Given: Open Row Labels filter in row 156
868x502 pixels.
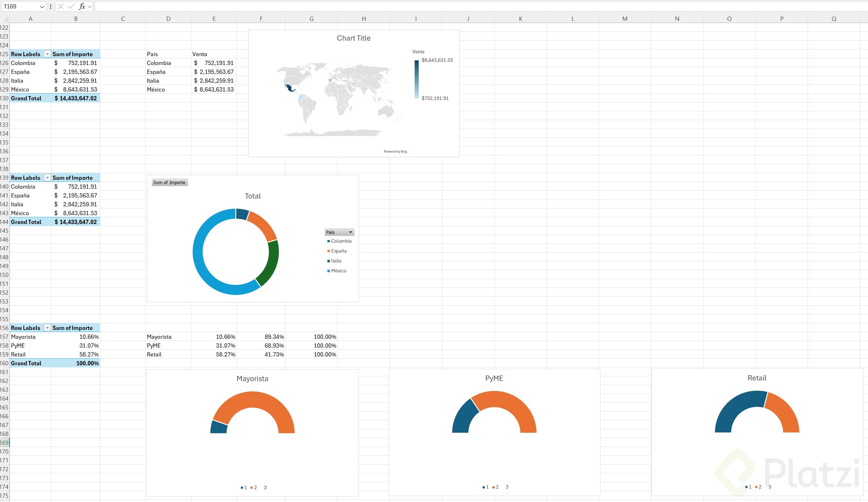Looking at the screenshot, I should [47, 328].
